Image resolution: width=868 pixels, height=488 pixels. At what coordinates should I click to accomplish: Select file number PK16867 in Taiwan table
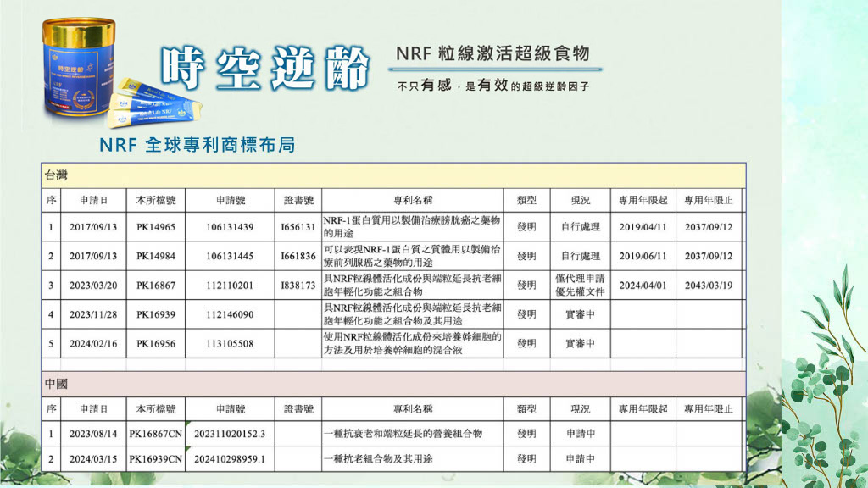point(156,286)
